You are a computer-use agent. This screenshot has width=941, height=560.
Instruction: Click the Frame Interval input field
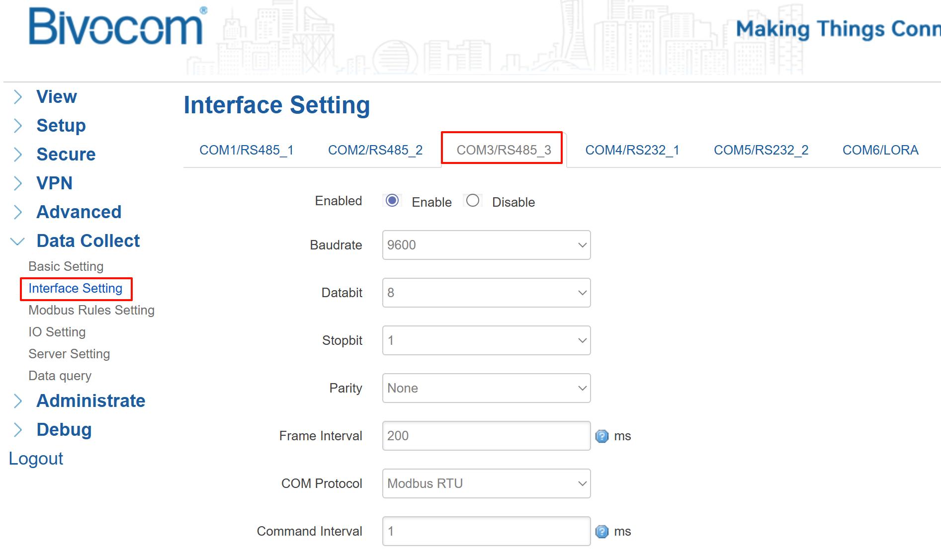486,436
